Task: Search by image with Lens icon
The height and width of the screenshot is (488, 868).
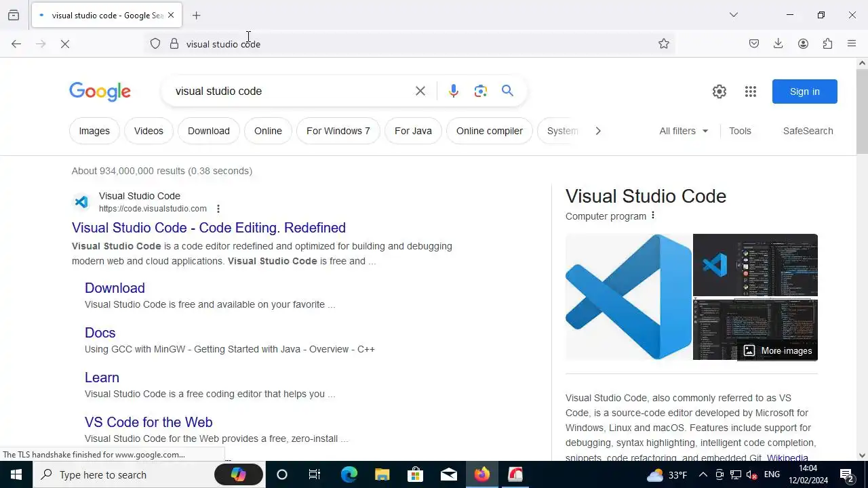Action: coord(481,91)
